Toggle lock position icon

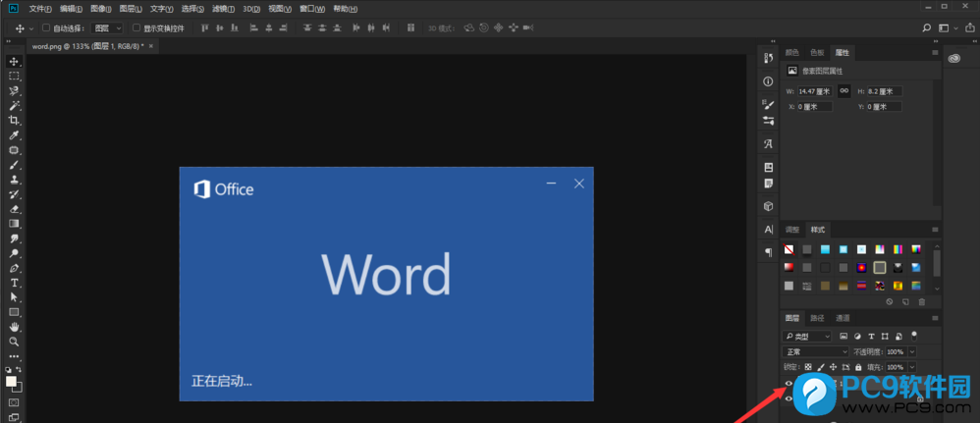pyautogui.click(x=833, y=367)
